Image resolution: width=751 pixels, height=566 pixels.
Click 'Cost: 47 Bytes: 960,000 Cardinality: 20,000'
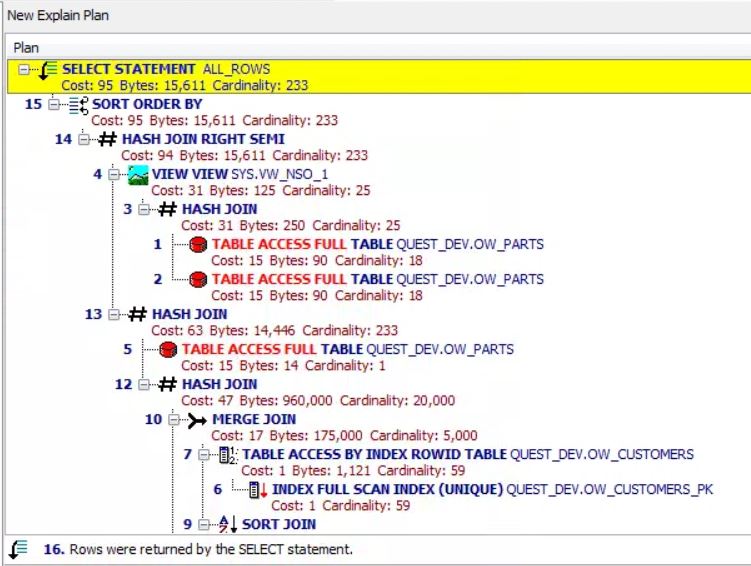click(318, 401)
